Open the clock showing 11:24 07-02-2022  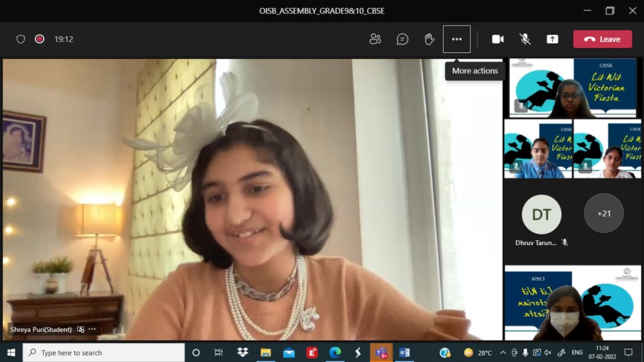602,352
